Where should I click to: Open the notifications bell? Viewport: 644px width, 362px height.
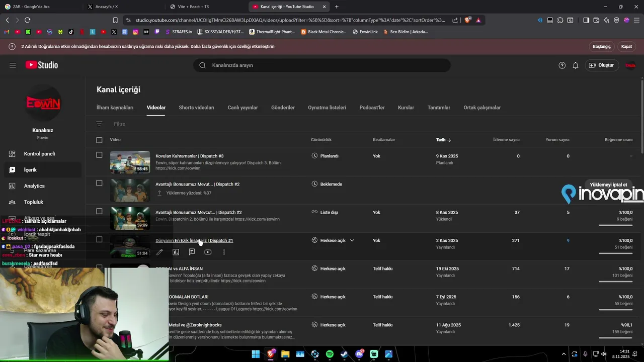click(576, 65)
